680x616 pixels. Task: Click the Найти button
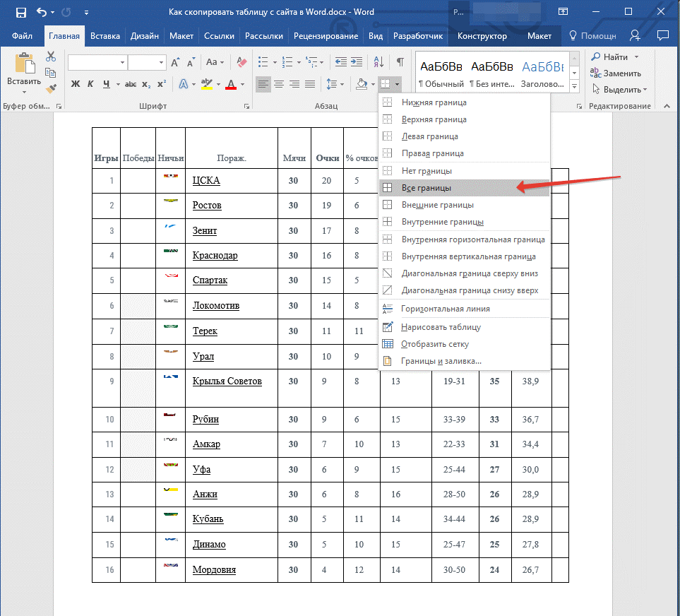click(x=615, y=57)
